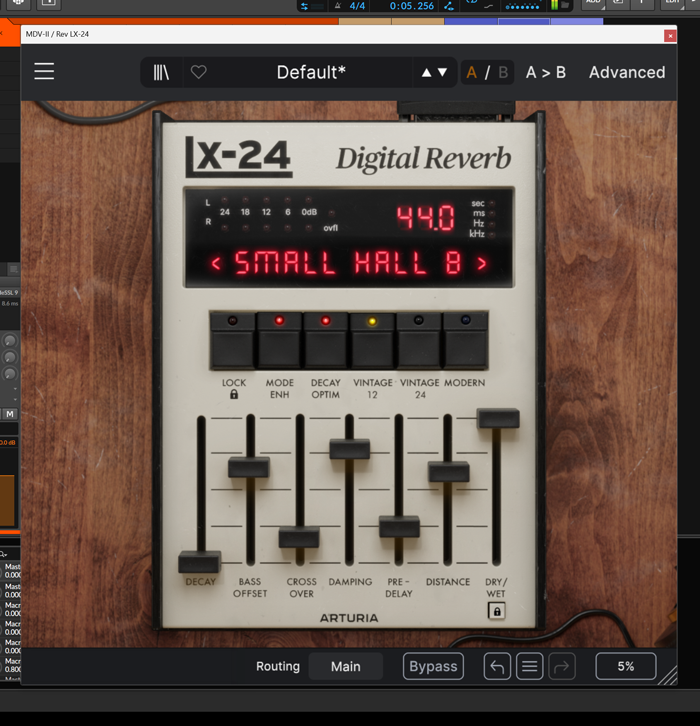The height and width of the screenshot is (726, 700).
Task: Click the redo arrow icon
Action: tap(564, 667)
